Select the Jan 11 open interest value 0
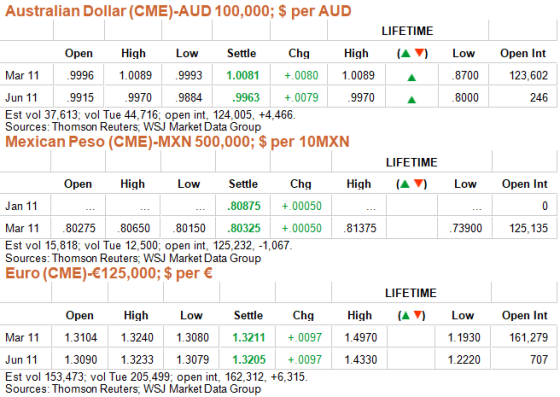560x397 pixels. pyautogui.click(x=545, y=206)
